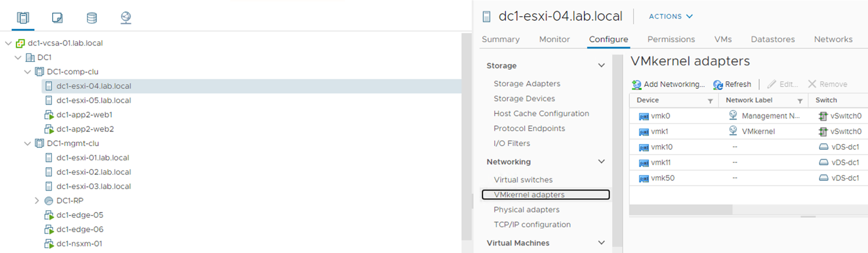The width and height of the screenshot is (868, 253).
Task: Click the Refresh adapters icon
Action: click(718, 84)
